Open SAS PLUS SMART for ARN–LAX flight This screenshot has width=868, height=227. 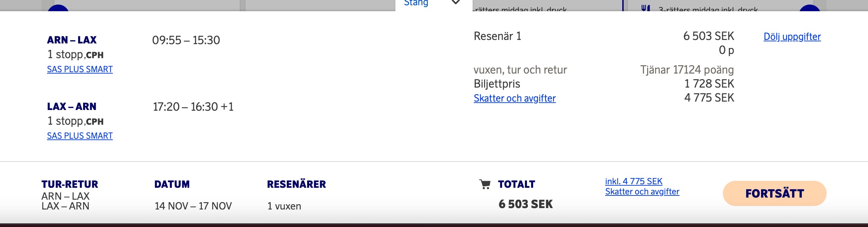coord(80,69)
